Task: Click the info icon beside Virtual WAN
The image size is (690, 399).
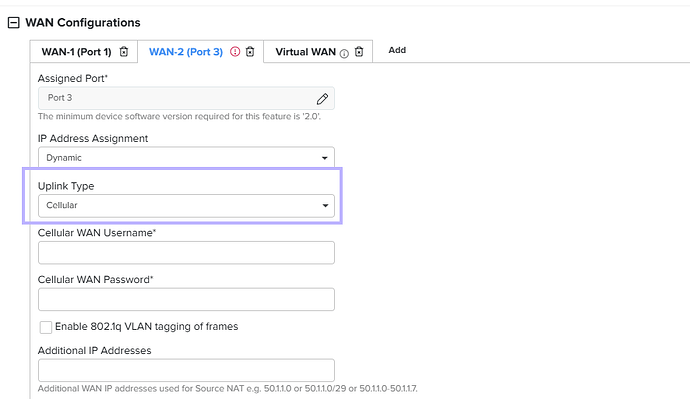Action: pos(344,54)
